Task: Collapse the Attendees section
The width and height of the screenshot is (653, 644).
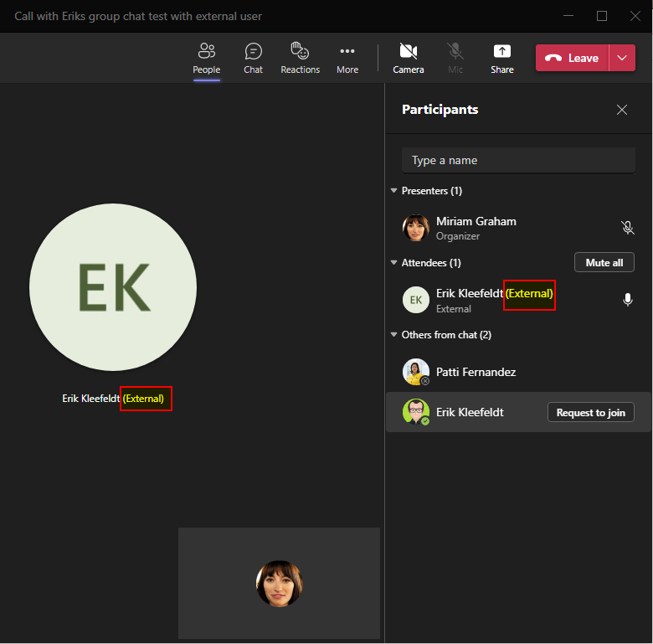Action: tap(394, 263)
